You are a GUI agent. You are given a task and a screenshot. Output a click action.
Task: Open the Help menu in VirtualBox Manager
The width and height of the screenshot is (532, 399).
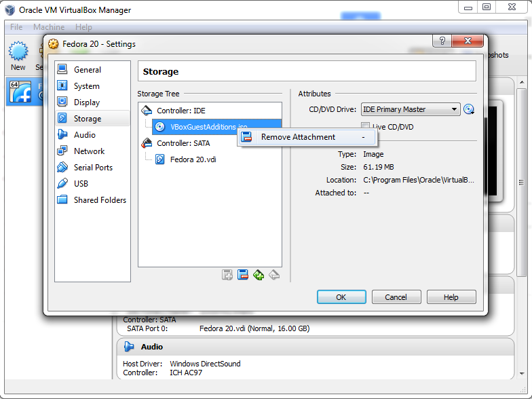coord(83,27)
